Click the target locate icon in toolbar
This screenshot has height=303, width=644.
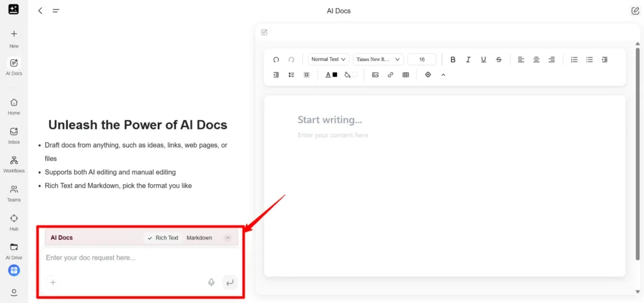[x=428, y=75]
